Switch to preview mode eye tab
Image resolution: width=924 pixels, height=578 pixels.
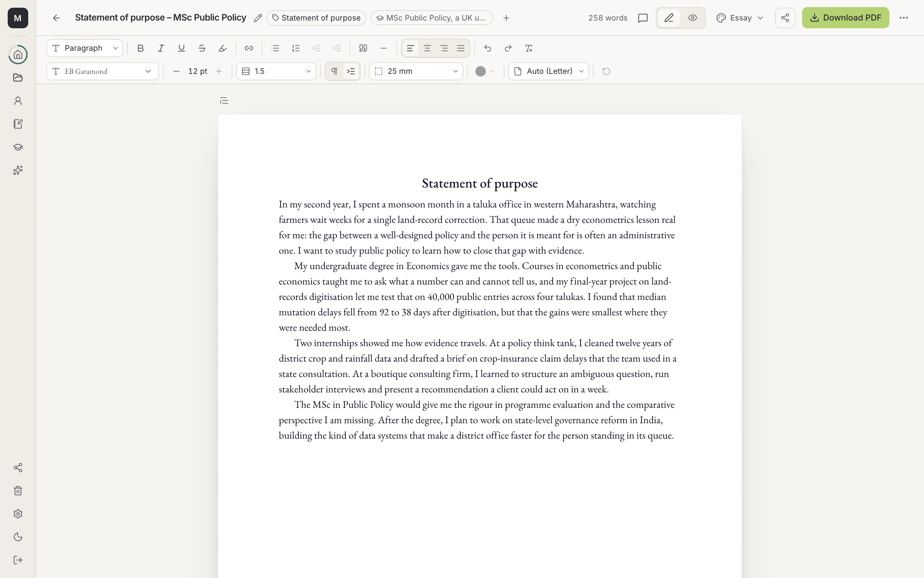693,18
